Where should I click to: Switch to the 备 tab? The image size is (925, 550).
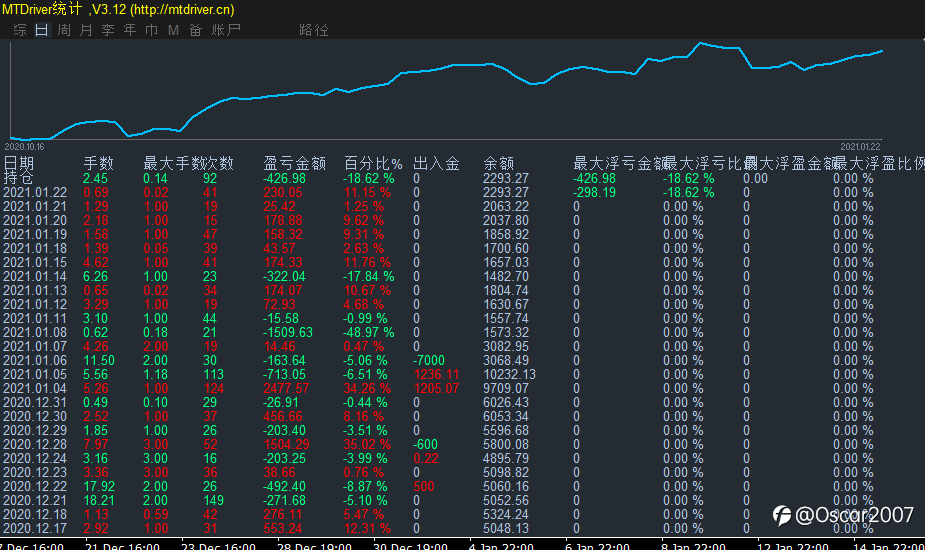point(196,30)
